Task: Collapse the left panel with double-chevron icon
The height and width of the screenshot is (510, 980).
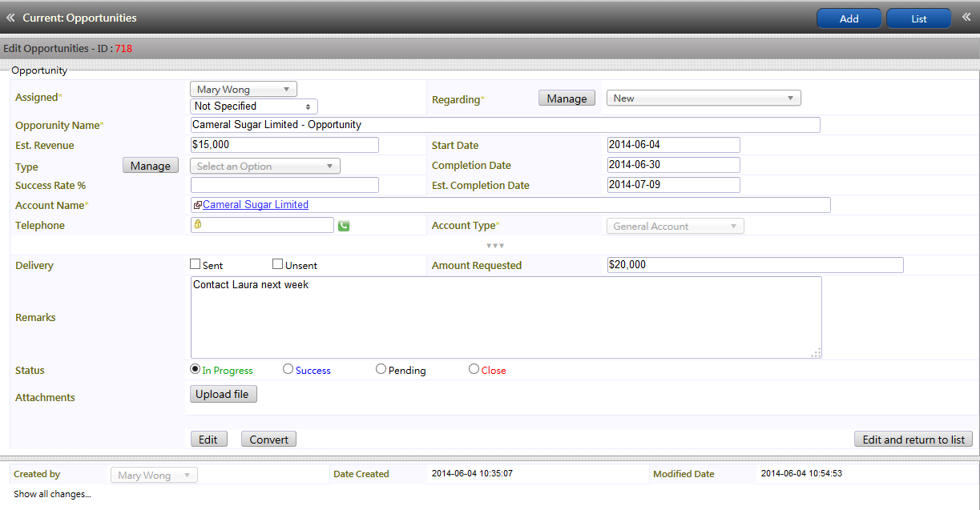Action: coord(10,18)
